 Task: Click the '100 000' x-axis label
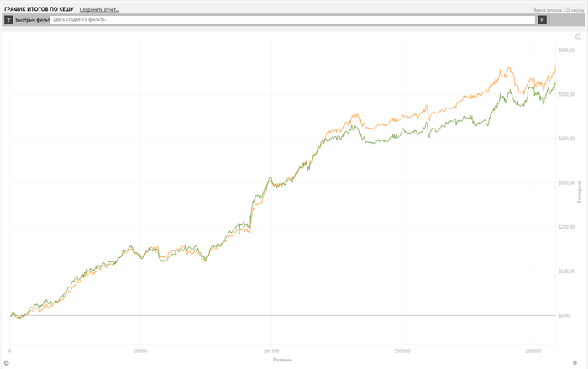click(x=271, y=351)
